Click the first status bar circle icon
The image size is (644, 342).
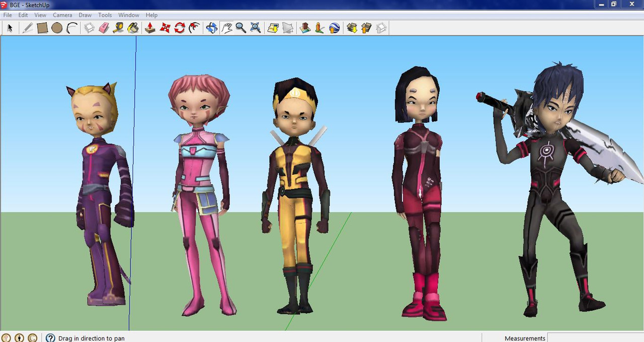[x=6, y=338]
